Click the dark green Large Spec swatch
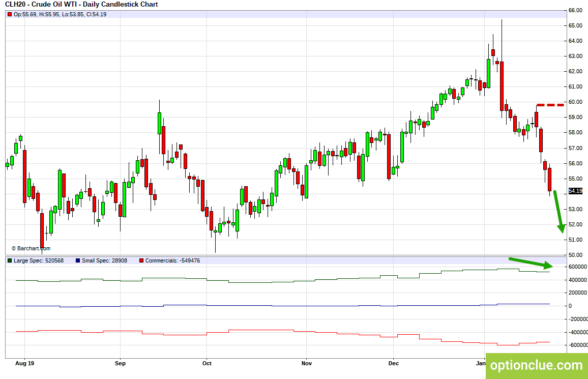The height and width of the screenshot is (379, 588). pos(10,260)
